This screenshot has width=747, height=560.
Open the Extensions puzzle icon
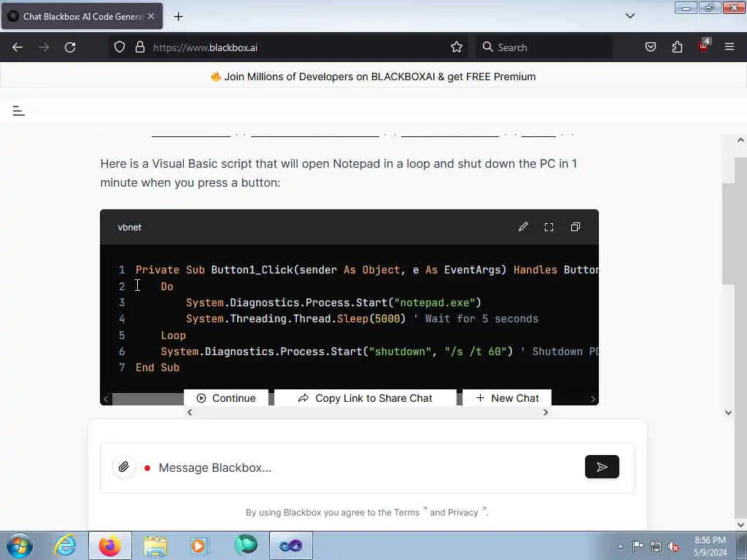tap(677, 47)
